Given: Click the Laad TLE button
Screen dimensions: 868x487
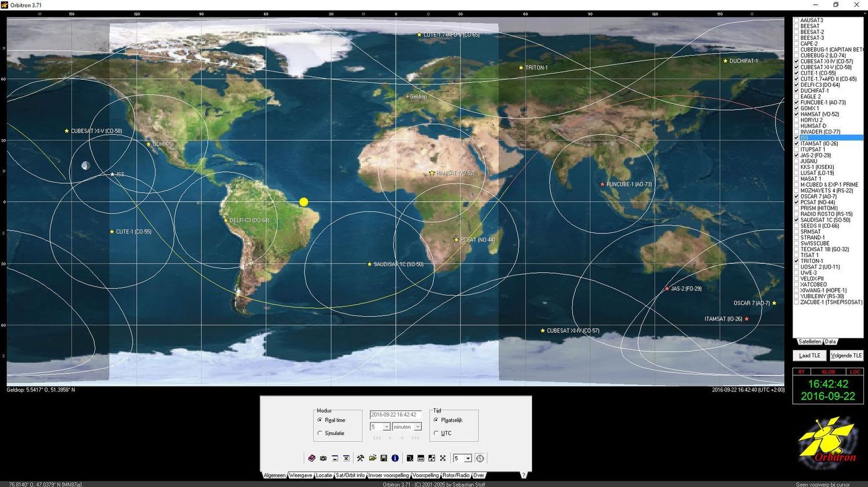Looking at the screenshot, I should tap(810, 356).
